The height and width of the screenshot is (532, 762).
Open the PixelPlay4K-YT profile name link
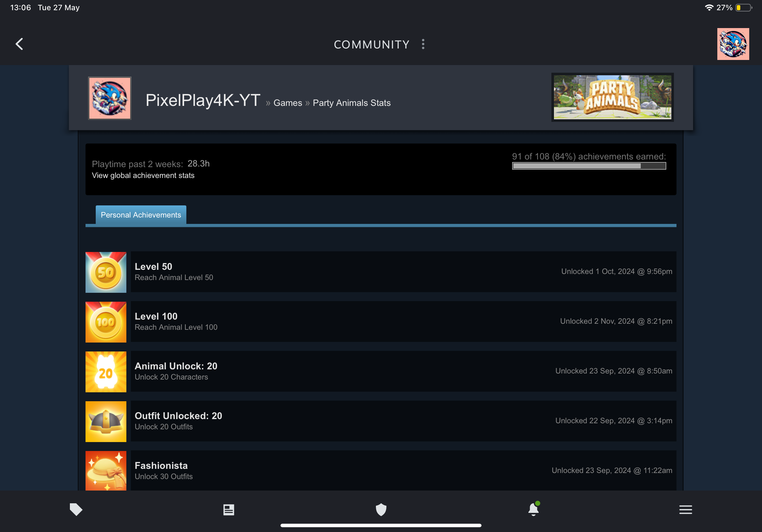[203, 100]
